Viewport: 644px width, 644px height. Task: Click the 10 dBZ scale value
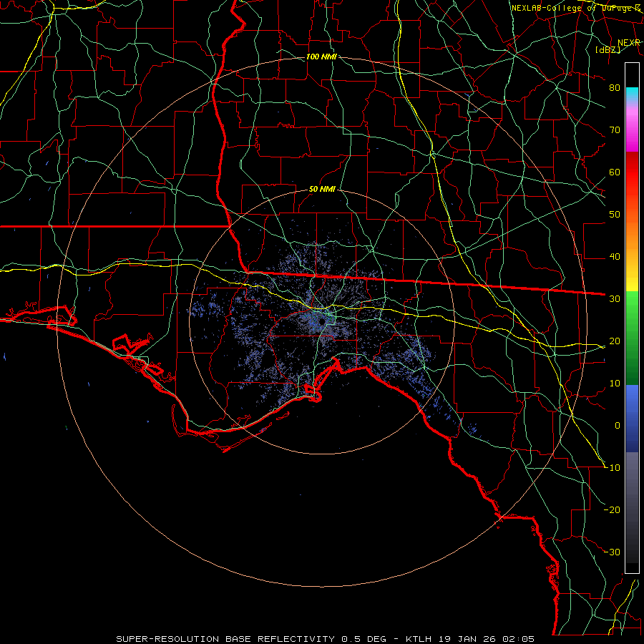pos(615,384)
